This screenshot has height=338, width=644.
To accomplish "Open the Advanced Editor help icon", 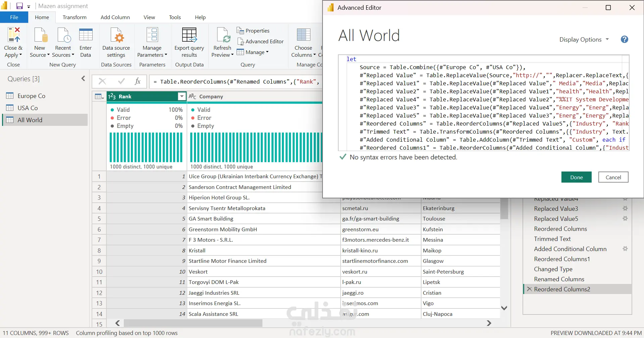I will point(624,39).
